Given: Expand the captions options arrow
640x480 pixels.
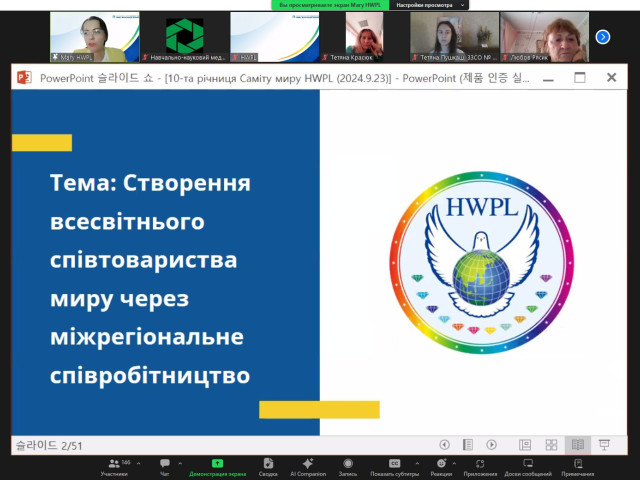Looking at the screenshot, I should (x=417, y=464).
